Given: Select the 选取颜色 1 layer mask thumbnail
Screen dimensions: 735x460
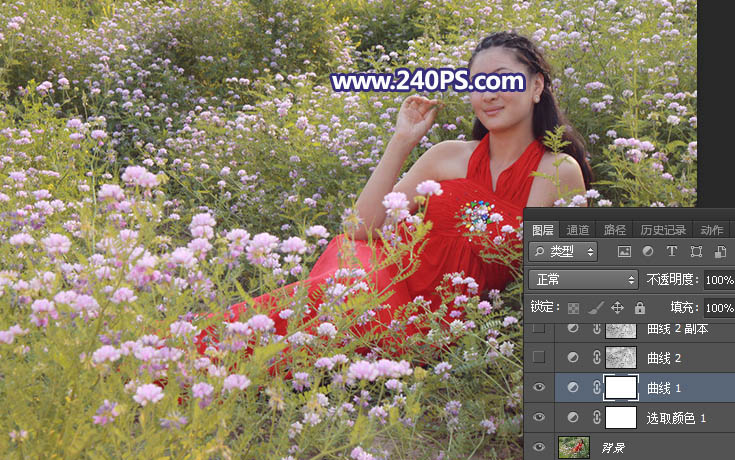Looking at the screenshot, I should [622, 417].
